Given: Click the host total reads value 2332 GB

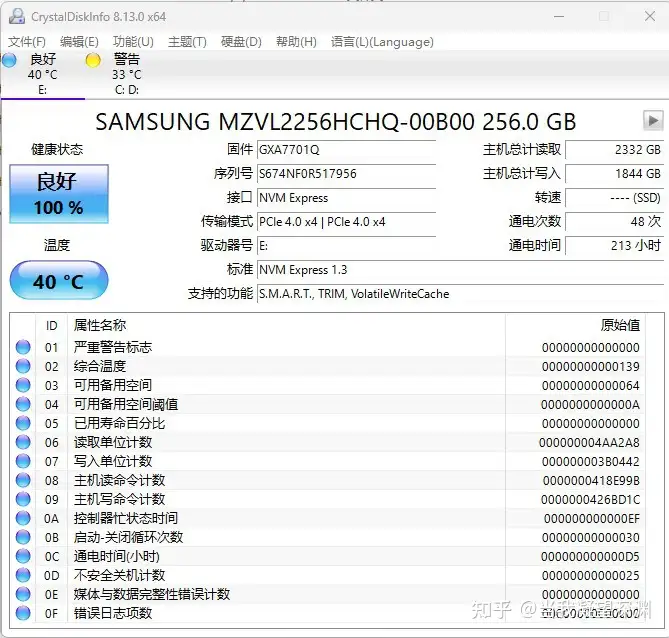Looking at the screenshot, I should [614, 150].
